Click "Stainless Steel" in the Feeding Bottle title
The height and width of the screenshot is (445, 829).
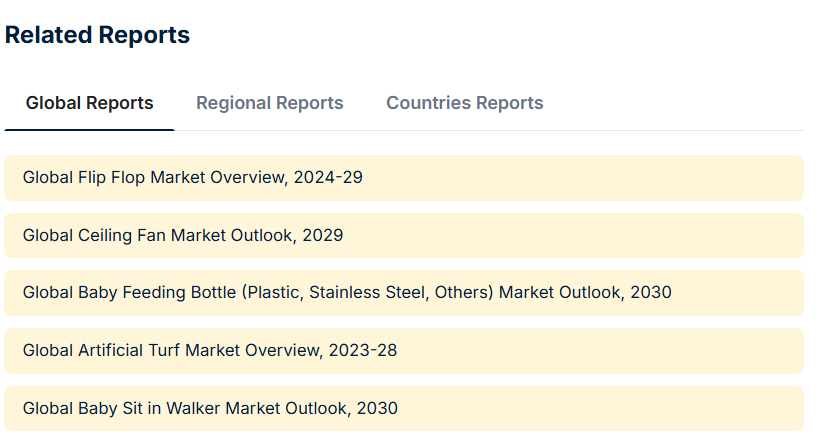click(369, 292)
